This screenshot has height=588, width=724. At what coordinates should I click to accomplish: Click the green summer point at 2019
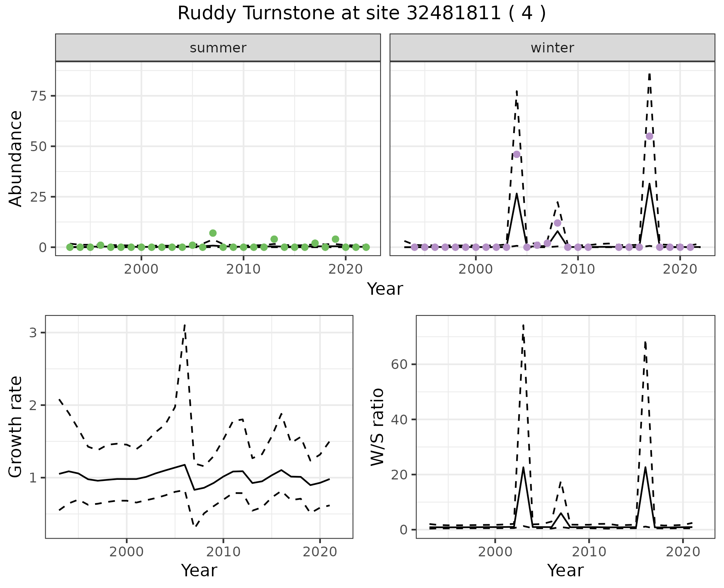coord(335,239)
